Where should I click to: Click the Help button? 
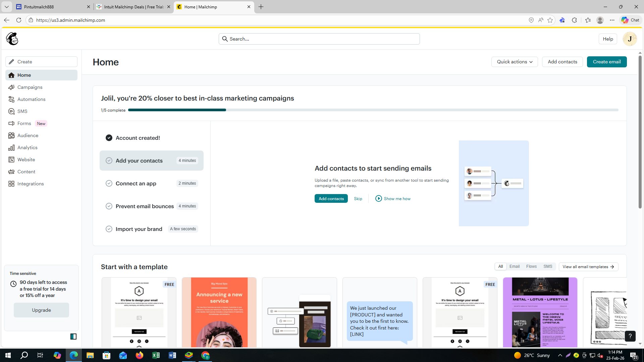pos(608,39)
